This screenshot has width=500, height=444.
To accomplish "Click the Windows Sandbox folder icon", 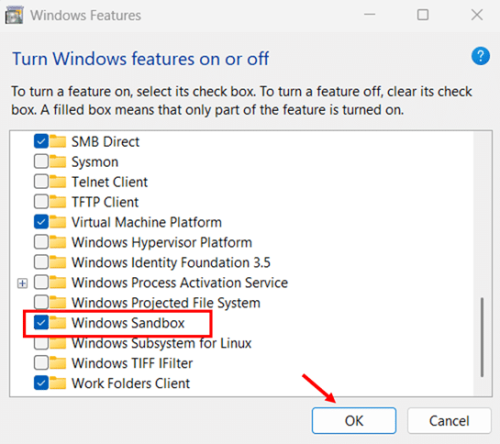I will (58, 322).
